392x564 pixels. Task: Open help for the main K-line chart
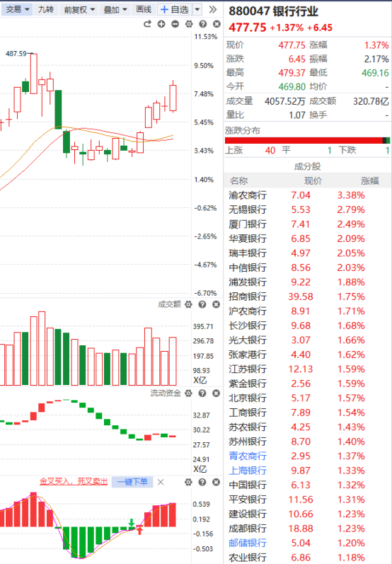coord(203,24)
